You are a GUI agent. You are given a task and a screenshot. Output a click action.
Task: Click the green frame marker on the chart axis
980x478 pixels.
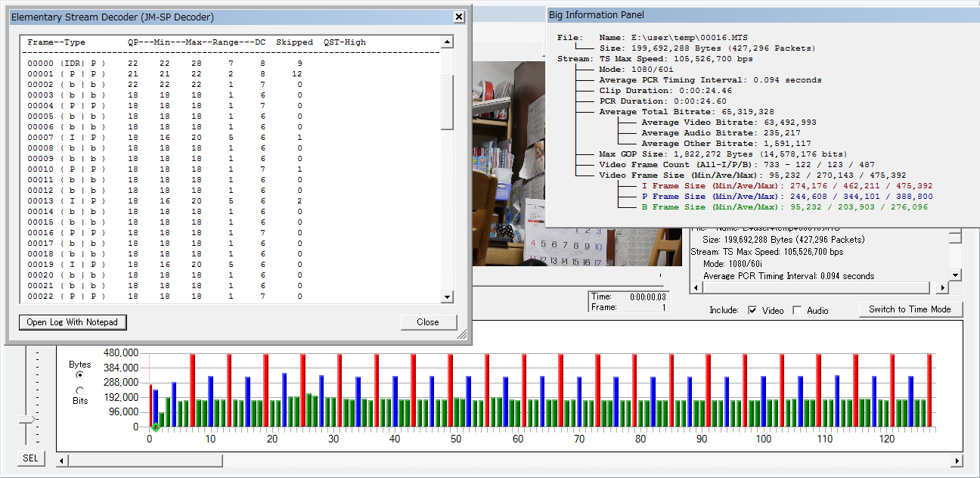(x=155, y=428)
